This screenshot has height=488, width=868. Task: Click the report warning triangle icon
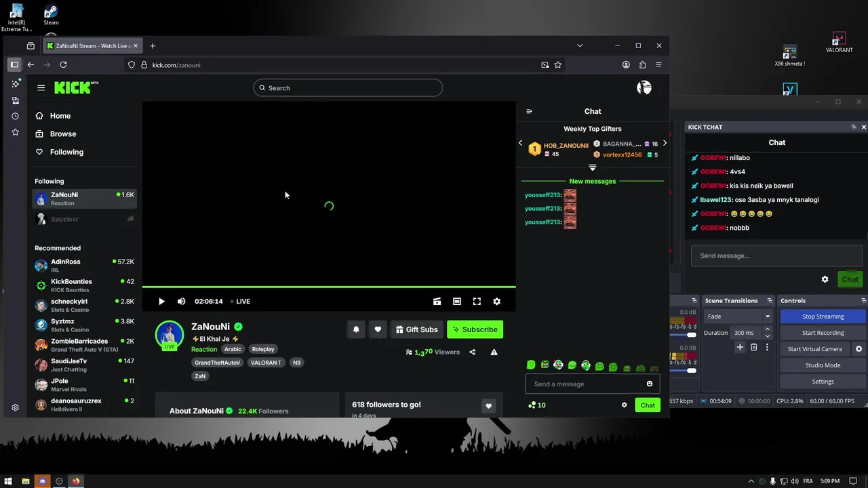click(x=494, y=352)
